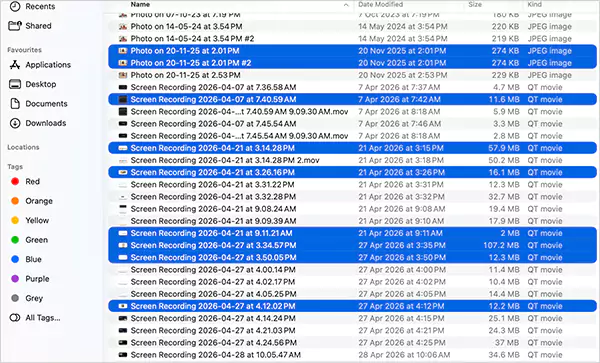The image size is (600, 363).
Task: Choose the Grey tag
Action: pos(27,298)
